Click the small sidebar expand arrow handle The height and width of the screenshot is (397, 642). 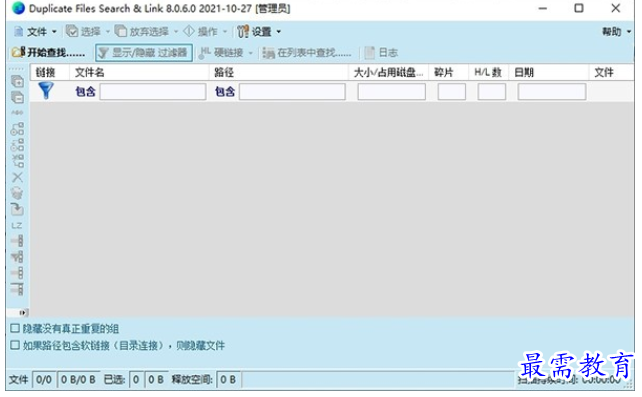[x=23, y=313]
